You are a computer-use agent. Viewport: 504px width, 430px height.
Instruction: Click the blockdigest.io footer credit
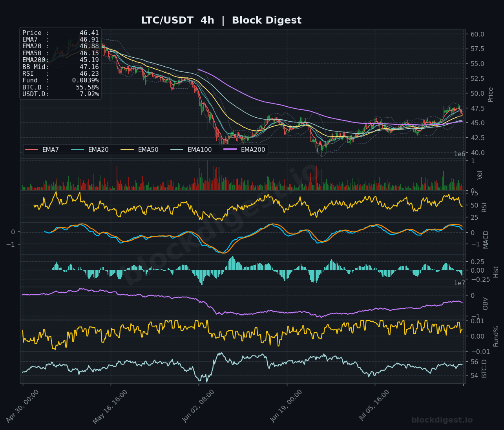[442, 420]
